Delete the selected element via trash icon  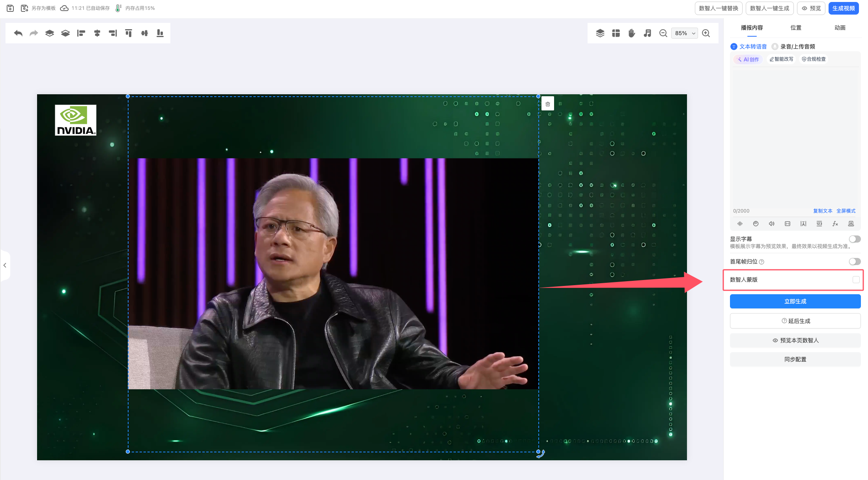pos(548,104)
